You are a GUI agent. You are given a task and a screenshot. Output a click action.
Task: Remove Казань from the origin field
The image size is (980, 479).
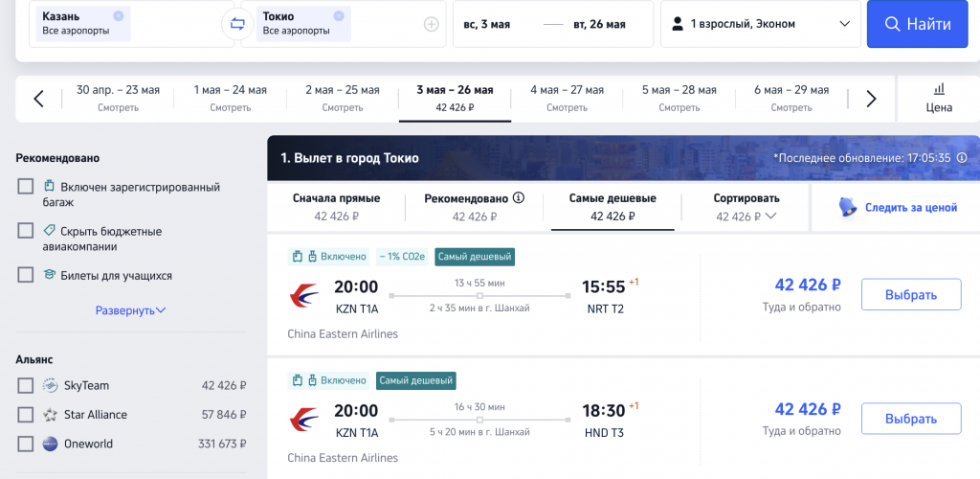[119, 15]
